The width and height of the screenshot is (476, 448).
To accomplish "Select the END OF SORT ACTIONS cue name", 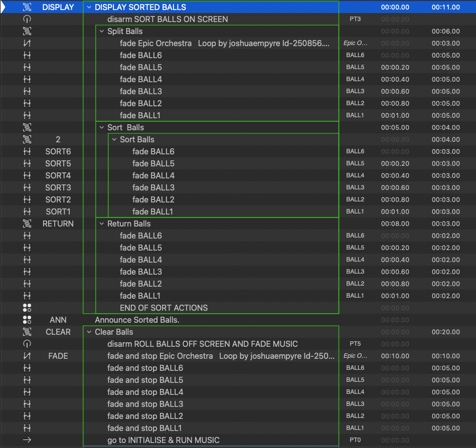I will point(164,308).
